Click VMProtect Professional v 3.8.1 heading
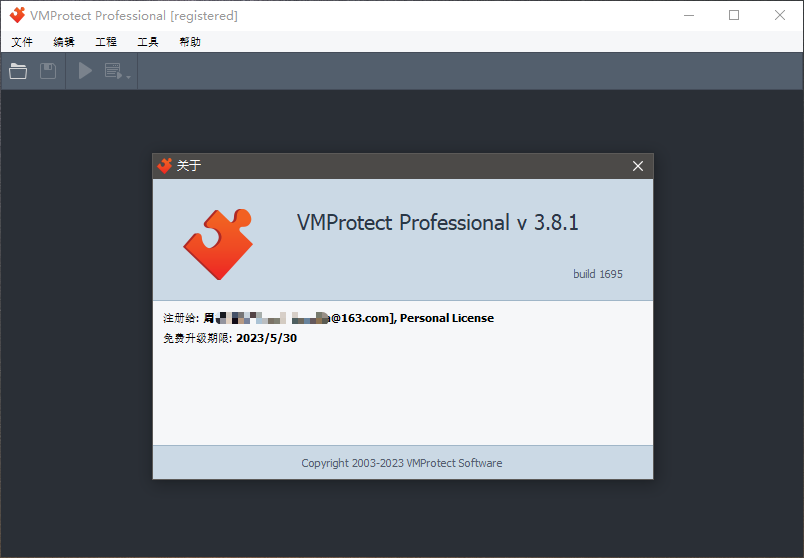Viewport: 804px width, 558px height. 438,223
